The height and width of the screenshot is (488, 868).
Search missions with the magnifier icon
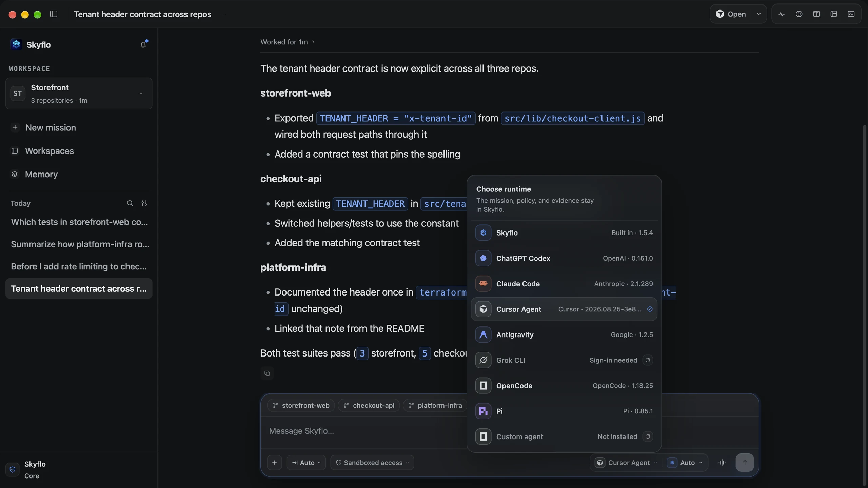coord(130,203)
